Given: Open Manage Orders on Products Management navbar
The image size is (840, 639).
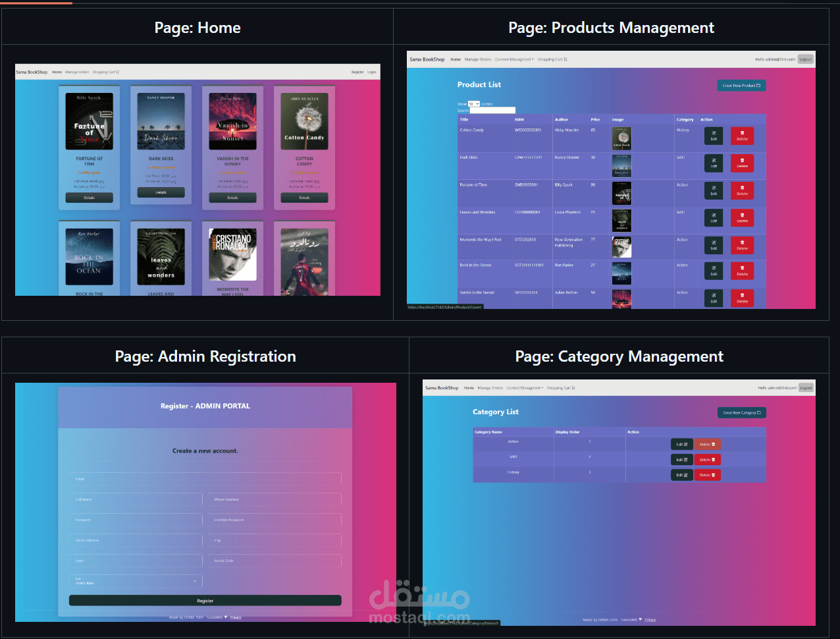Looking at the screenshot, I should tap(478, 59).
